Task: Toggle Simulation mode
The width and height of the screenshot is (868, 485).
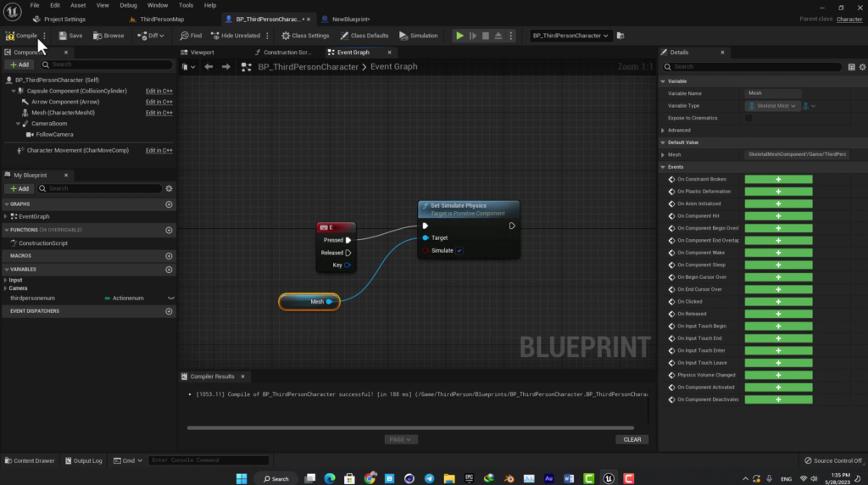Action: click(419, 36)
